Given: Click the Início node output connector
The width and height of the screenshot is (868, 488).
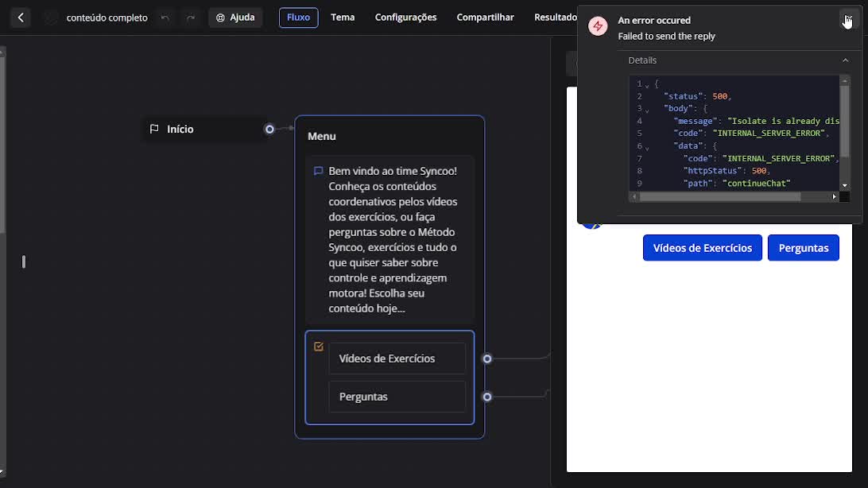Looking at the screenshot, I should pyautogui.click(x=269, y=129).
